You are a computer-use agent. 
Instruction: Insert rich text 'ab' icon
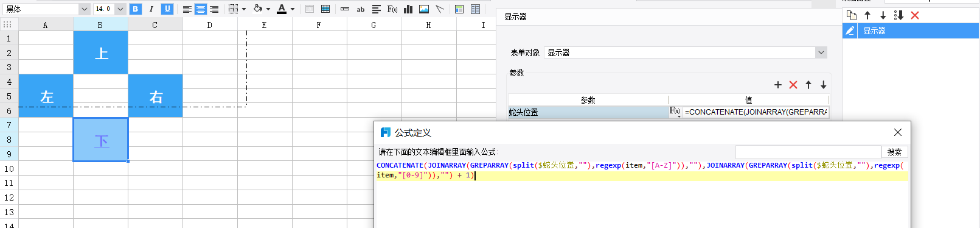(x=361, y=9)
